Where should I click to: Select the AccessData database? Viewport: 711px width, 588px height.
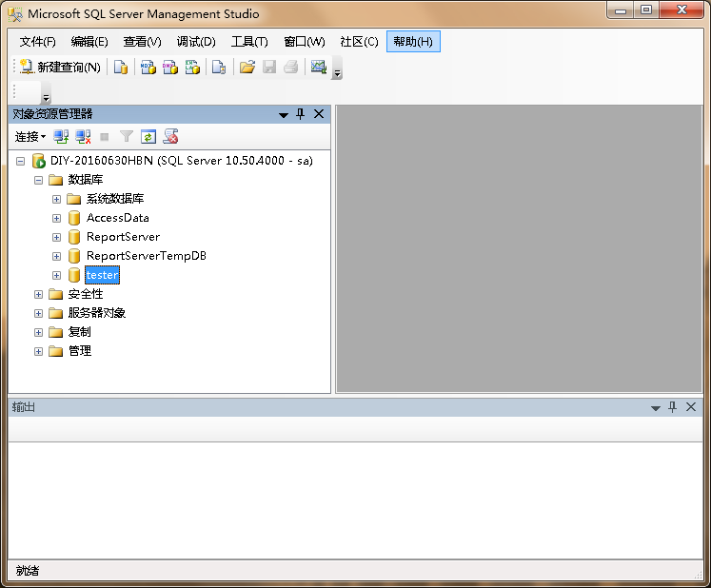(117, 218)
